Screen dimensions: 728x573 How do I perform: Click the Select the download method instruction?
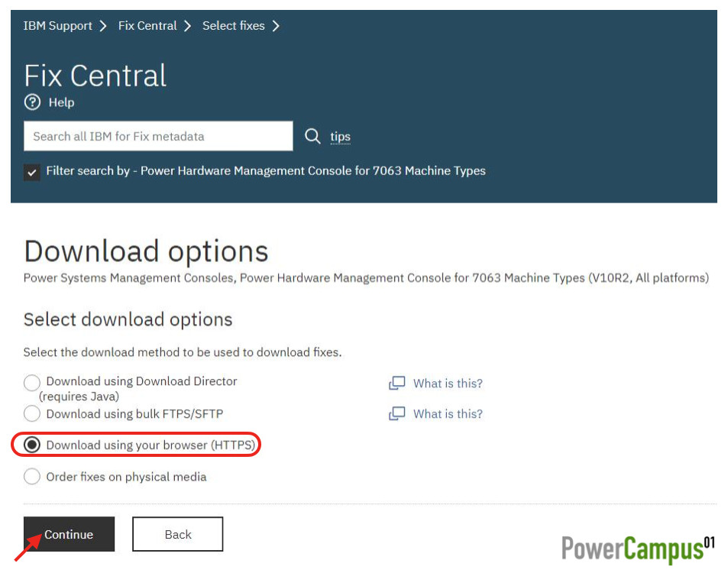pos(183,352)
